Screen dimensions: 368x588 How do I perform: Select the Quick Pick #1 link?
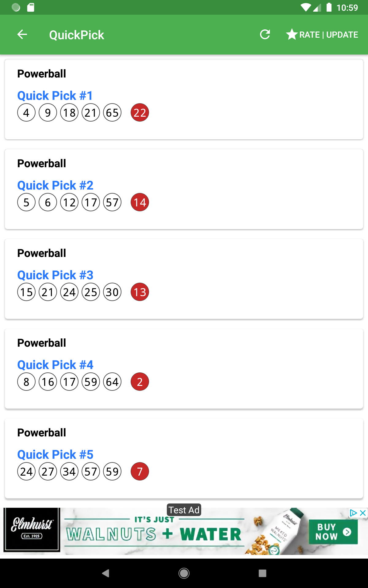(x=55, y=96)
